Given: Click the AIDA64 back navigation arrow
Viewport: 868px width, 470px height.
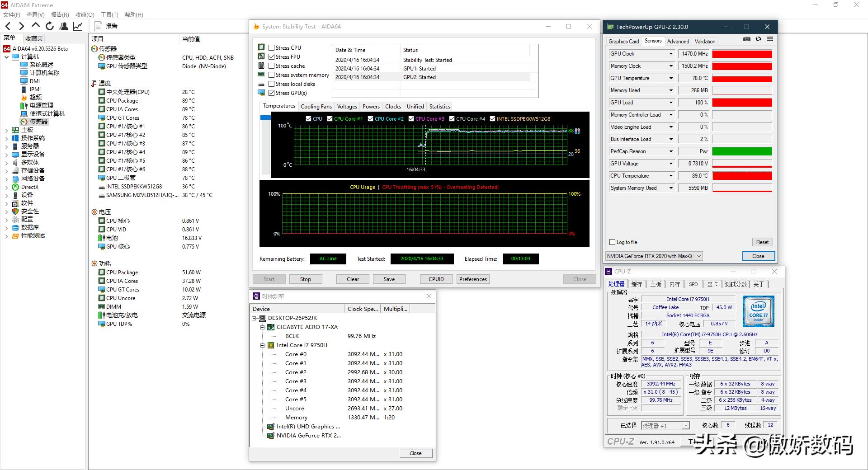Looking at the screenshot, I should pyautogui.click(x=8, y=26).
